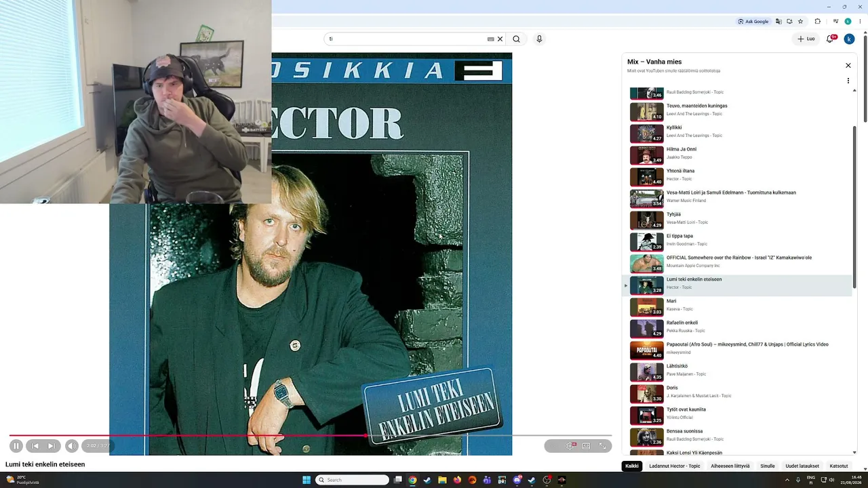Play Papaoutai (Afro Soul) from the playlist
Viewport: 868px width, 488px height.
(737, 350)
